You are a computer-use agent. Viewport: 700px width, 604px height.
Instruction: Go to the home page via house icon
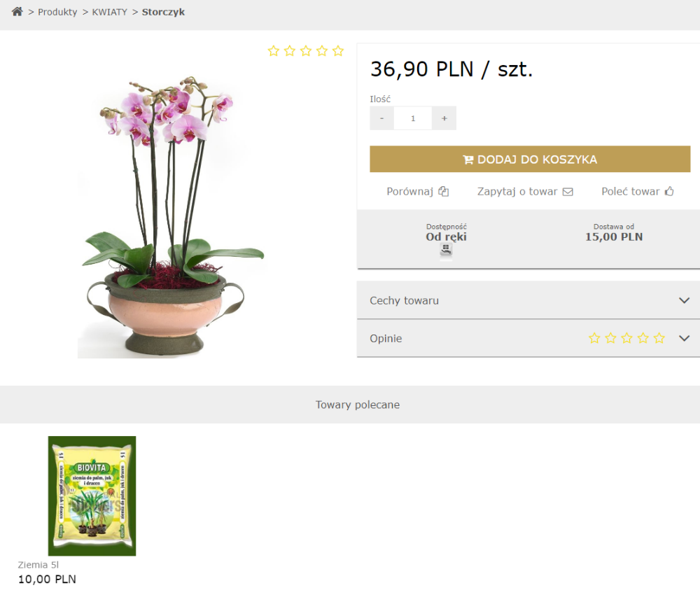click(17, 12)
